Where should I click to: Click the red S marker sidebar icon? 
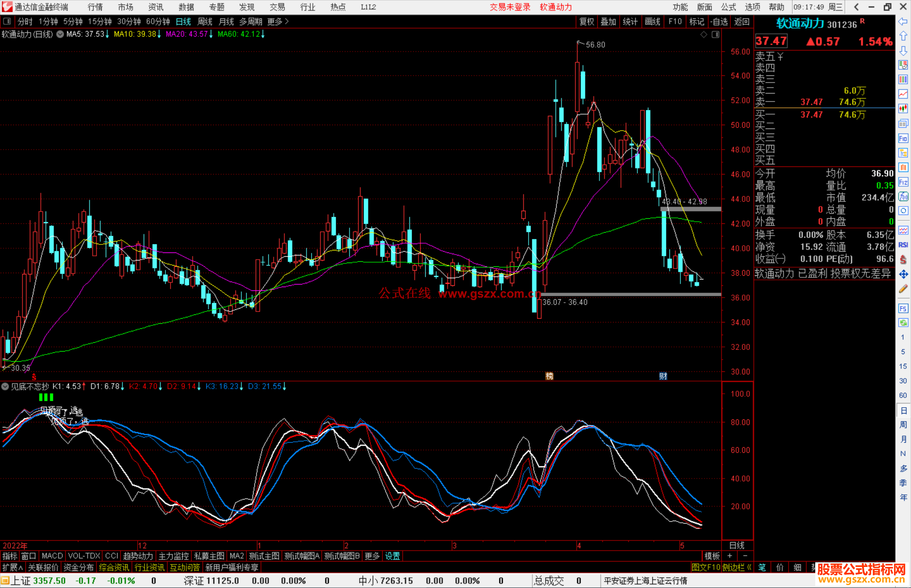pos(903,260)
